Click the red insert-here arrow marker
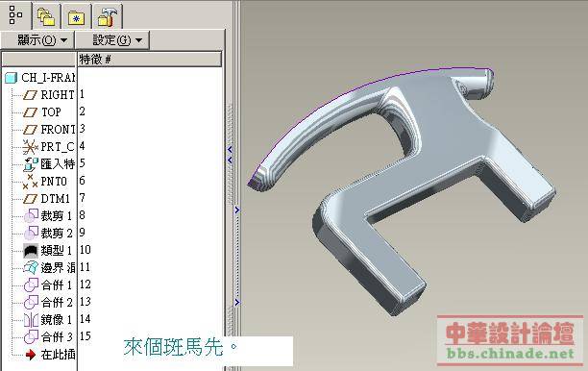Screen dimensions: 588x371 [31, 354]
